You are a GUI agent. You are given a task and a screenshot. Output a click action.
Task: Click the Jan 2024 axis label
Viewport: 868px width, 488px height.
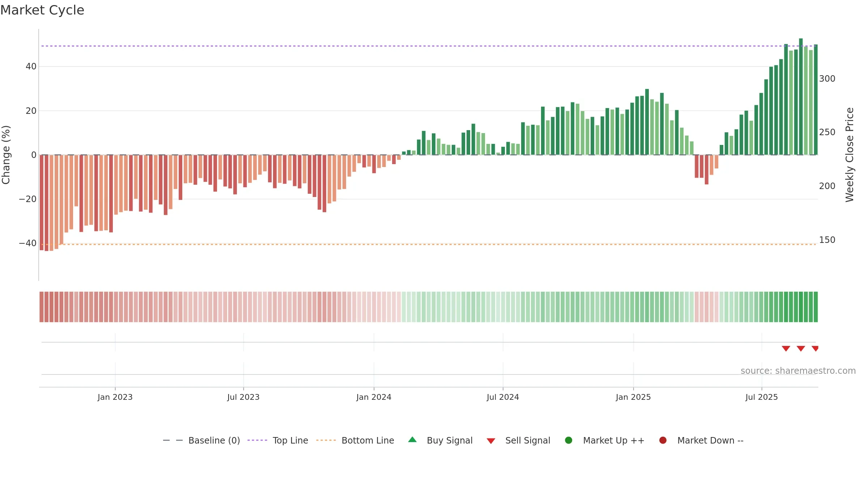374,397
